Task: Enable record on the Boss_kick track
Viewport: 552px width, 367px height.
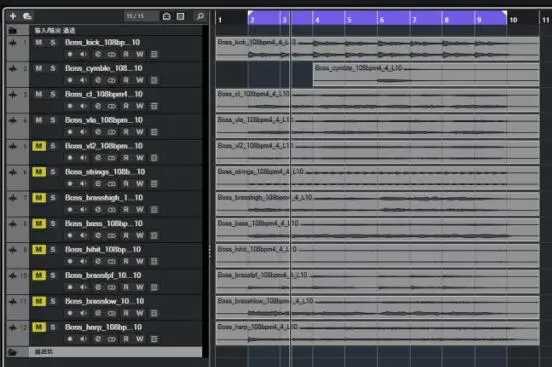Action: [x=70, y=54]
